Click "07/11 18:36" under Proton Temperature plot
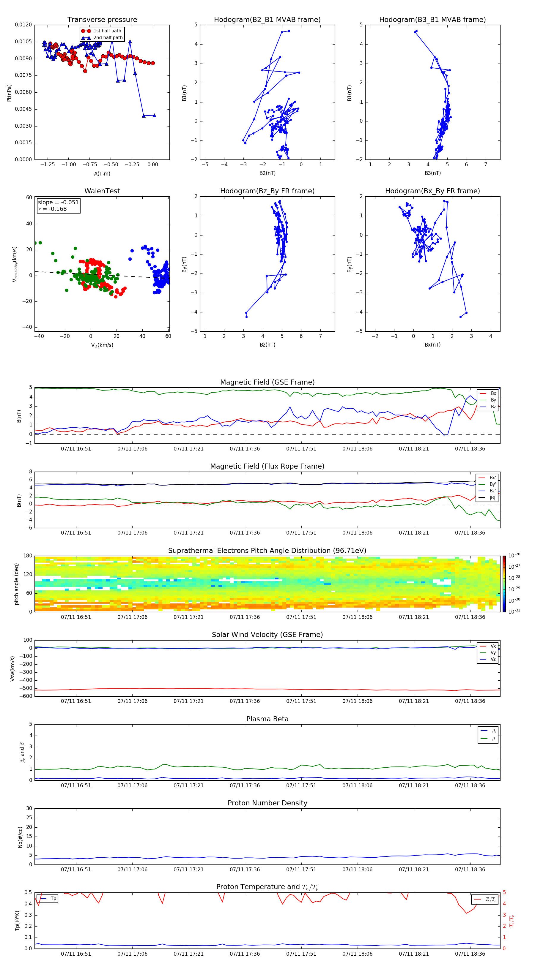 pyautogui.click(x=470, y=954)
